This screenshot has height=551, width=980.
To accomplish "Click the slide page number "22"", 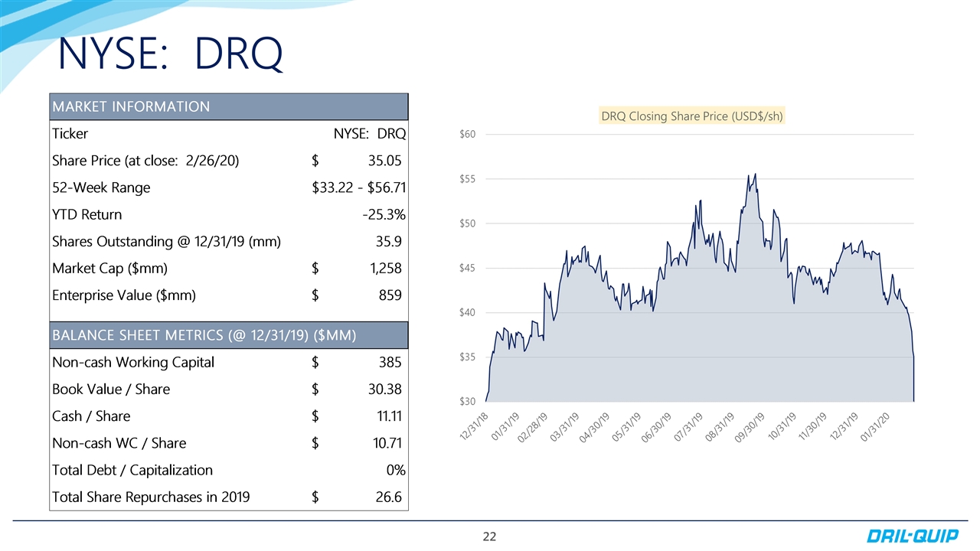I will pos(489,536).
